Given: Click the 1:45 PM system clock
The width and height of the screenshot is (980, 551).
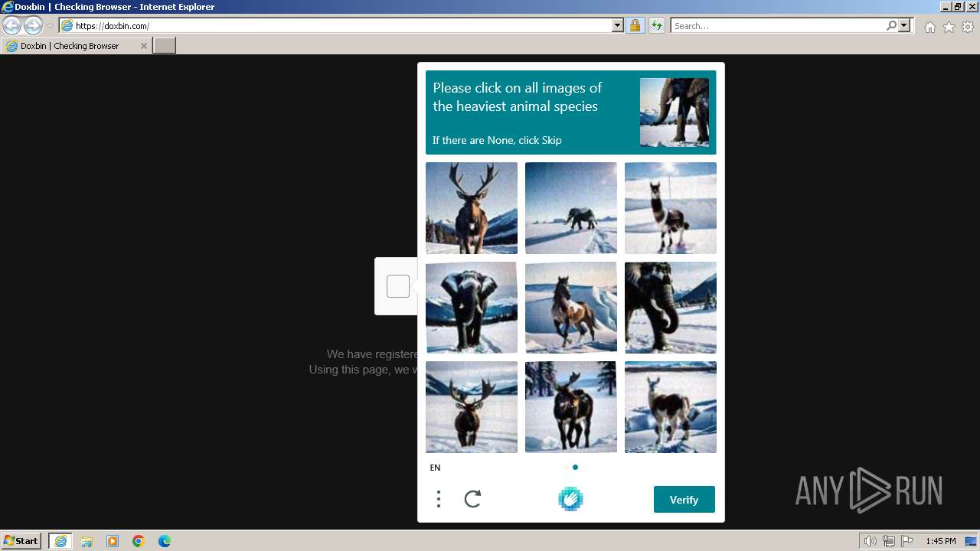Looking at the screenshot, I should [x=940, y=541].
